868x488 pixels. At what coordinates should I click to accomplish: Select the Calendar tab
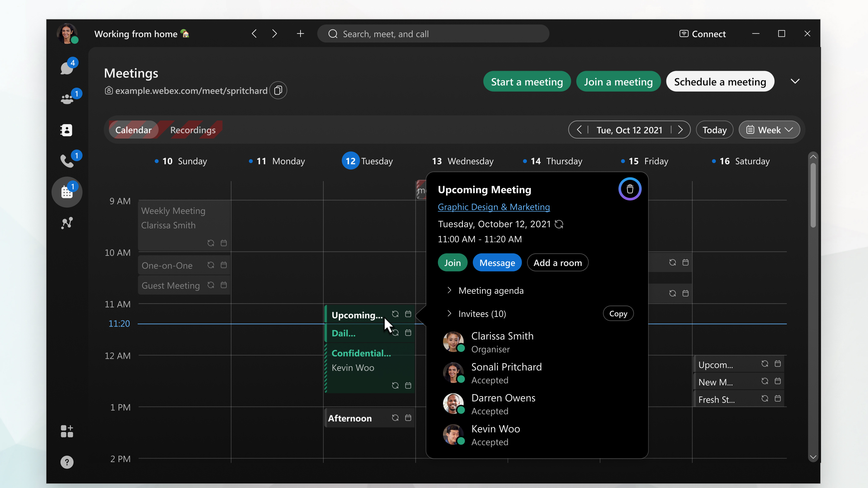click(x=134, y=130)
